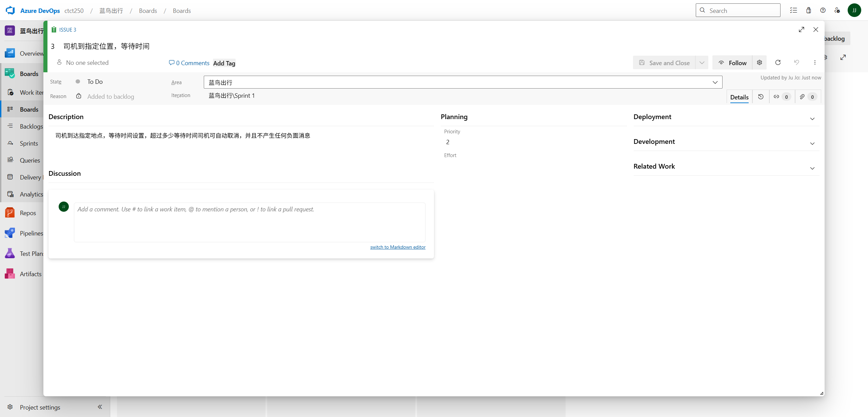Open Repos in the sidebar
Viewport: 868px width, 417px height.
click(x=27, y=213)
